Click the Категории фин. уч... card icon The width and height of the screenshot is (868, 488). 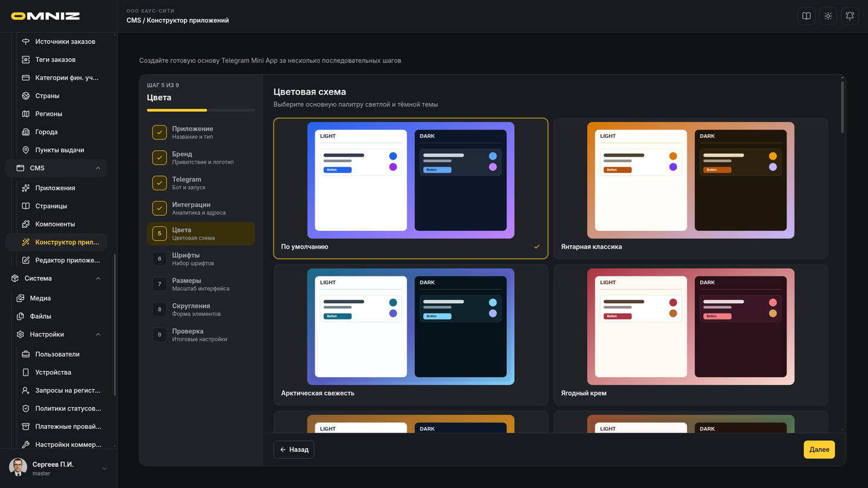[x=26, y=78]
